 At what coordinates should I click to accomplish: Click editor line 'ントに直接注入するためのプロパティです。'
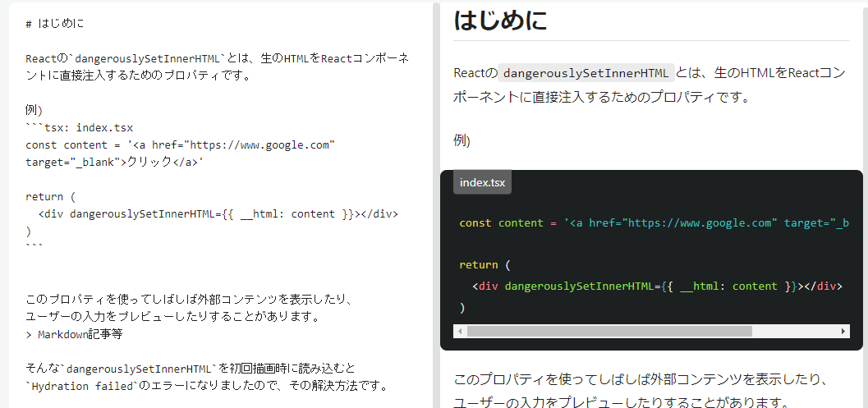(x=139, y=76)
